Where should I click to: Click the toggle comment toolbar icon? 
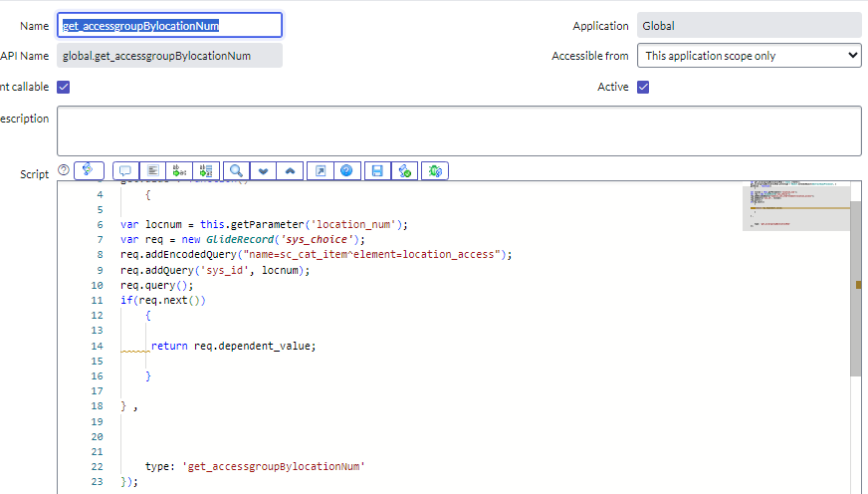(x=125, y=170)
